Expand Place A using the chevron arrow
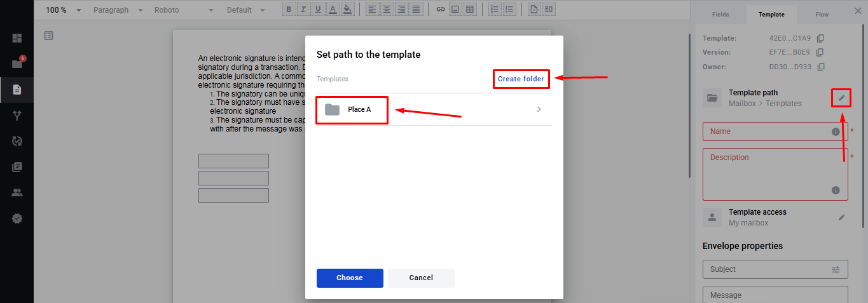Viewport: 868px width, 303px height. pyautogui.click(x=539, y=109)
